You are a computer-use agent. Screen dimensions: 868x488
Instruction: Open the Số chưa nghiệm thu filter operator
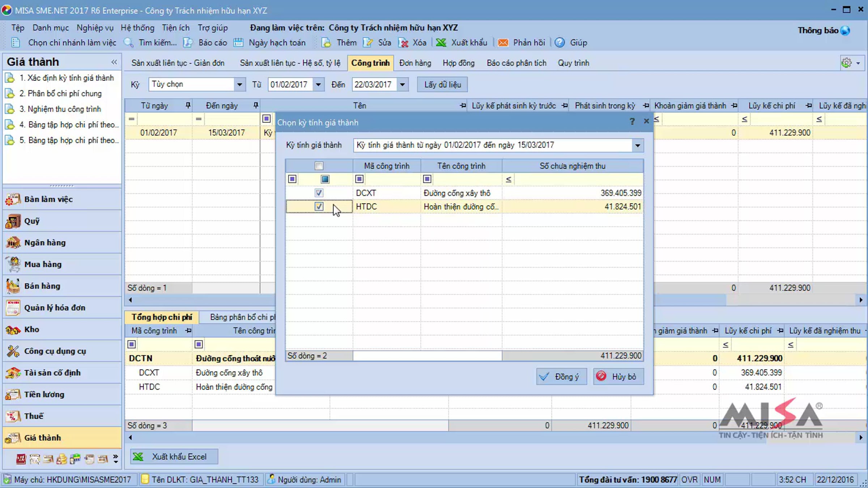click(509, 179)
